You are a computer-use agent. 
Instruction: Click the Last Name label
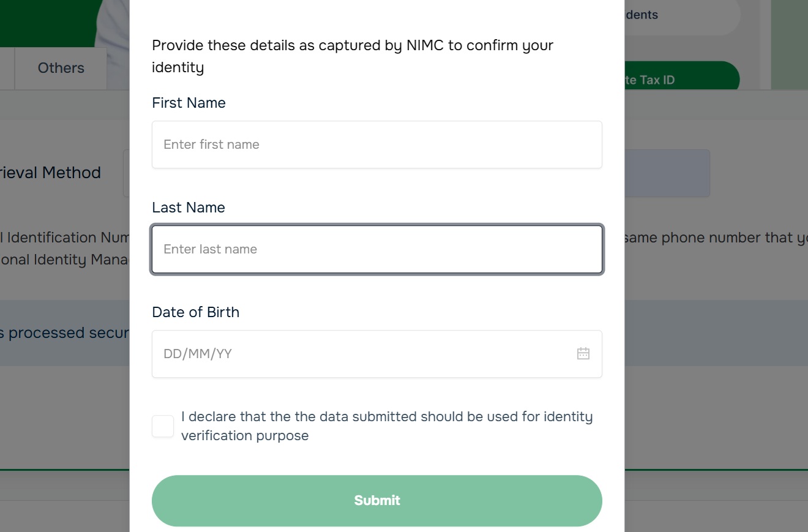click(189, 208)
